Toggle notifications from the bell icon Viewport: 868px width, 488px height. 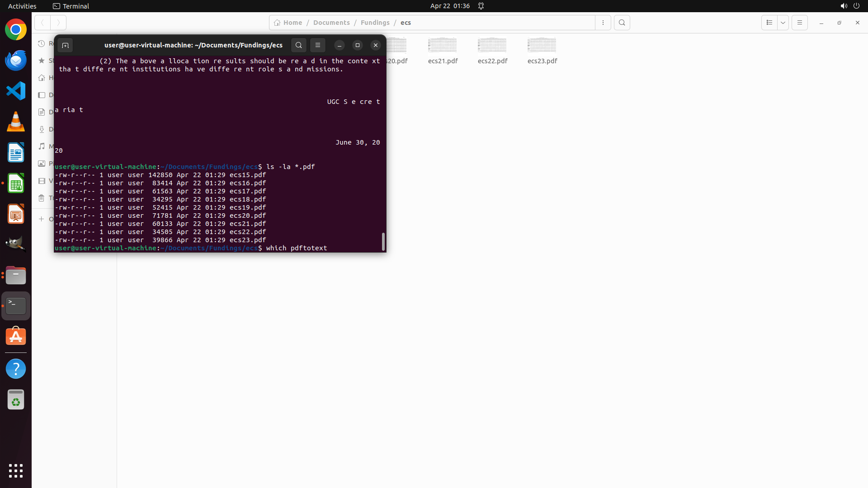(481, 6)
